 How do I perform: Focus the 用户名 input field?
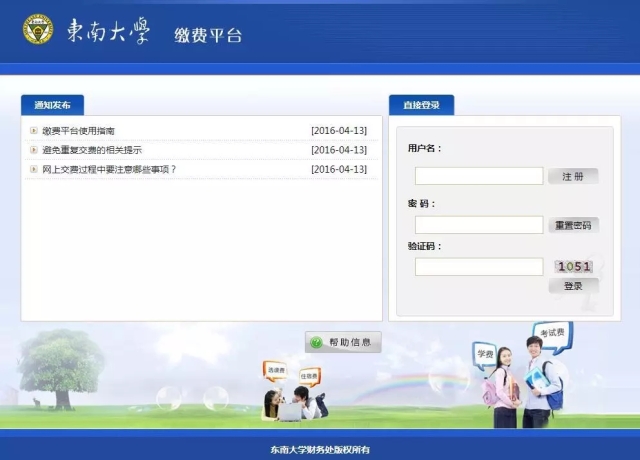(x=478, y=176)
